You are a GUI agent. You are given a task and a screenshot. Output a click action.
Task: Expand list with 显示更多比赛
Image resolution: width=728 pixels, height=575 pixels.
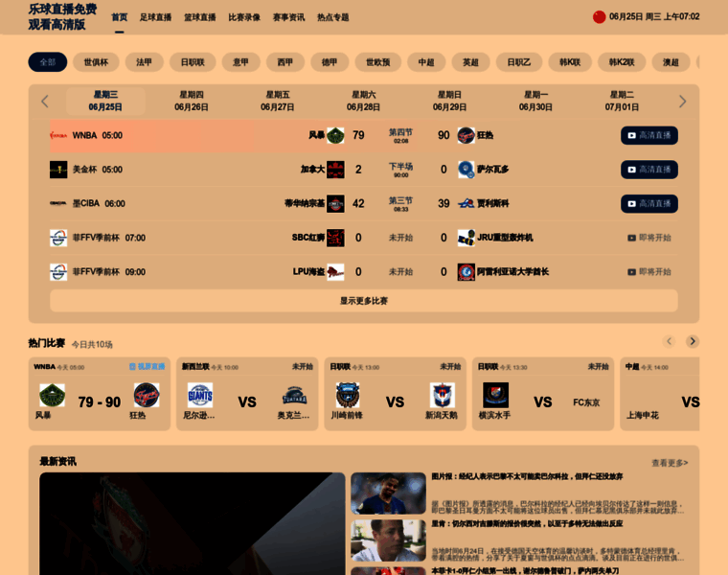click(x=364, y=301)
